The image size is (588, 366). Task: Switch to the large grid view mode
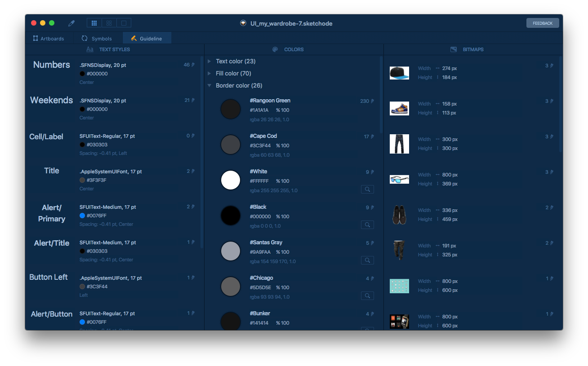[x=109, y=23]
